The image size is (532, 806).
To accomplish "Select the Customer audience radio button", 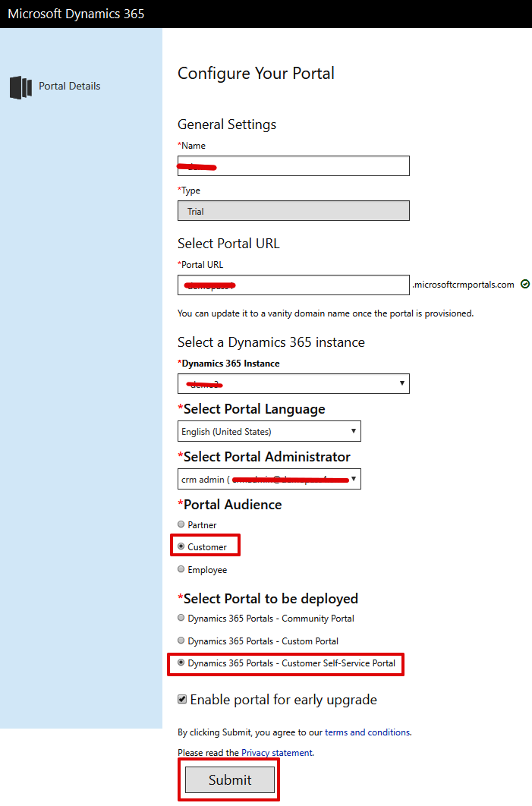I will [181, 546].
